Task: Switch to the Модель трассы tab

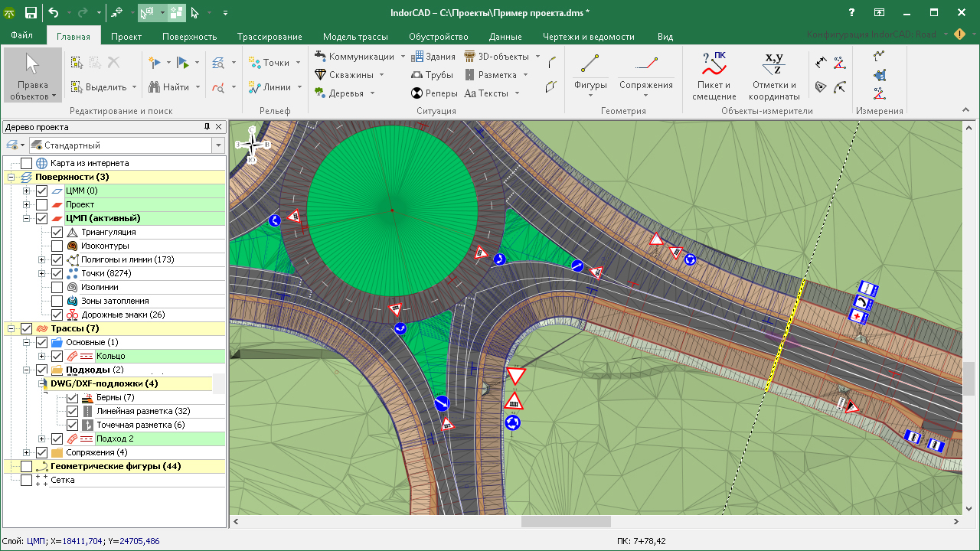Action: 355,36
